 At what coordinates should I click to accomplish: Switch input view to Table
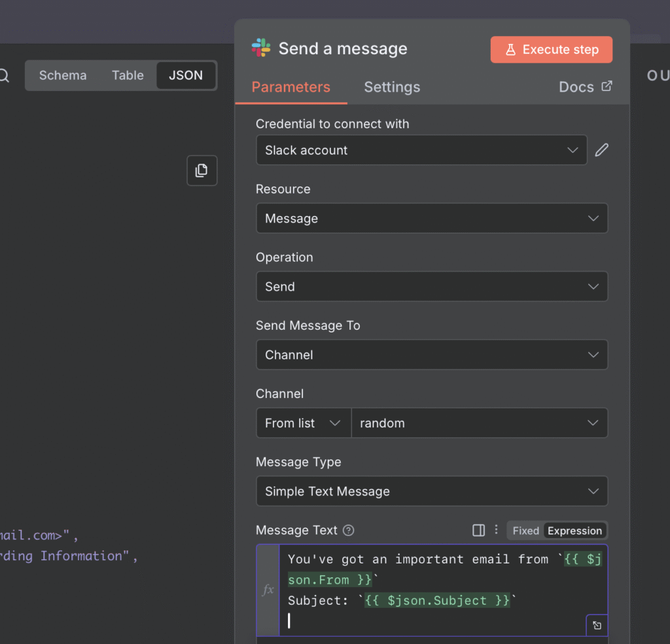[128, 75]
